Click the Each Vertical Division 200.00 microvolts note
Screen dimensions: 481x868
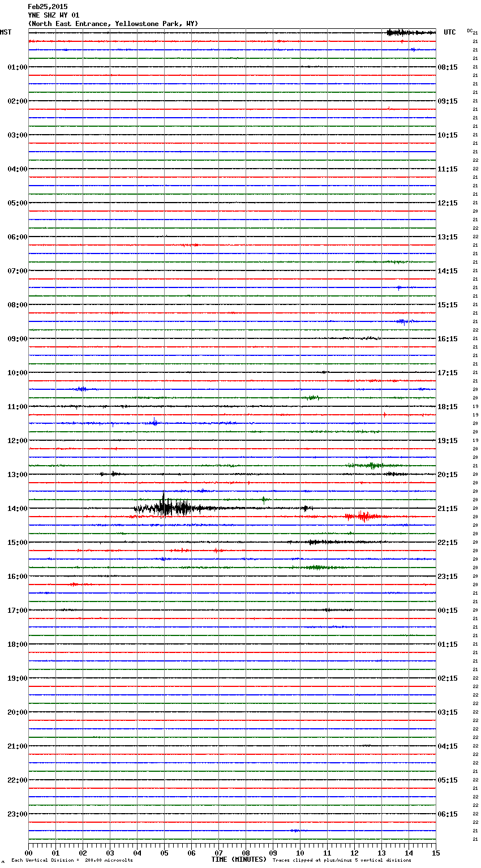[72, 861]
